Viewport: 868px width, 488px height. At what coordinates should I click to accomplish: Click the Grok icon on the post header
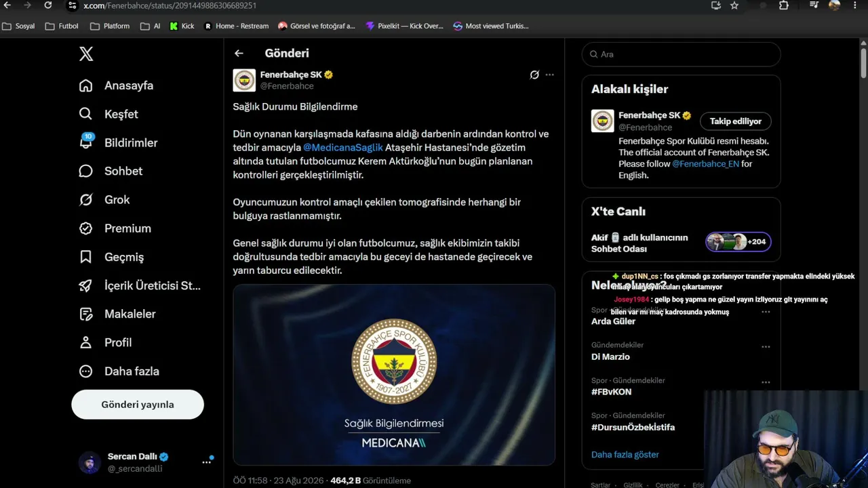(x=534, y=75)
